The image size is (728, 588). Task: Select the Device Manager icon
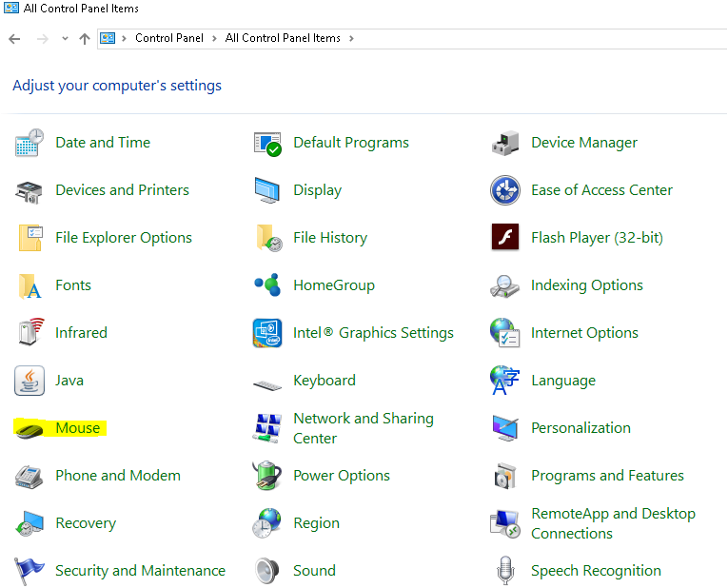[x=504, y=143]
